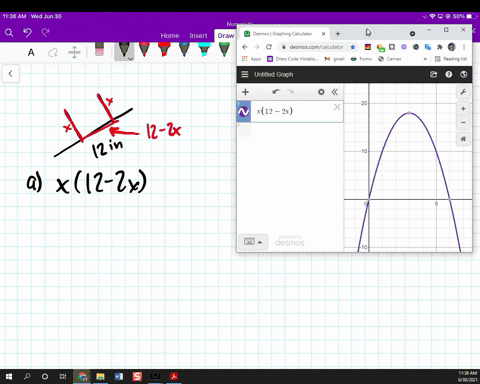The width and height of the screenshot is (480, 384).
Task: Reset Desmos graph to default viewport
Action: (463, 139)
